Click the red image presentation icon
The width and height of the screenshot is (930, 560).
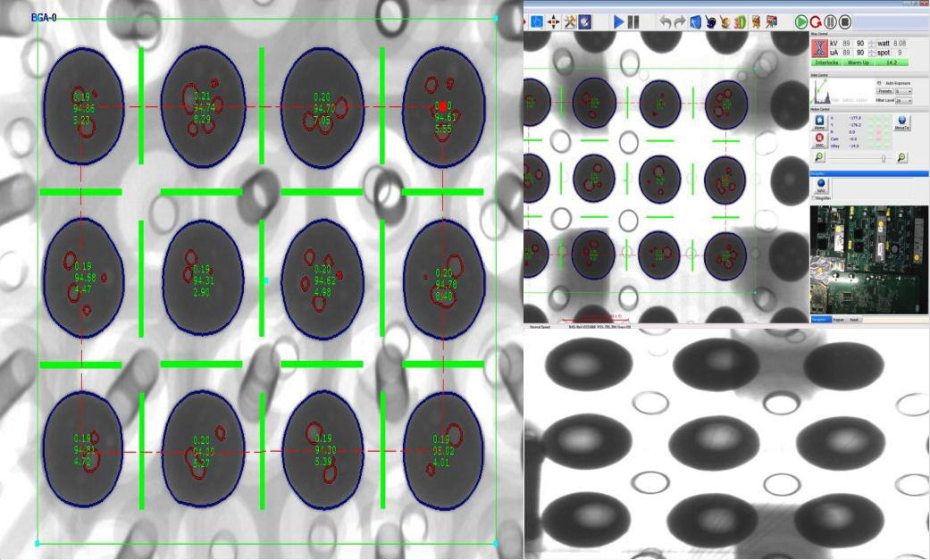pos(771,22)
